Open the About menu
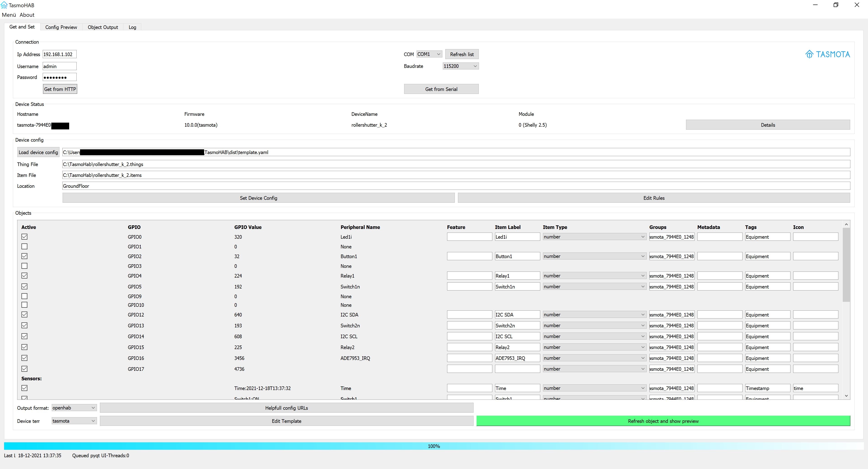Viewport: 868px width, 469px height. (x=27, y=15)
